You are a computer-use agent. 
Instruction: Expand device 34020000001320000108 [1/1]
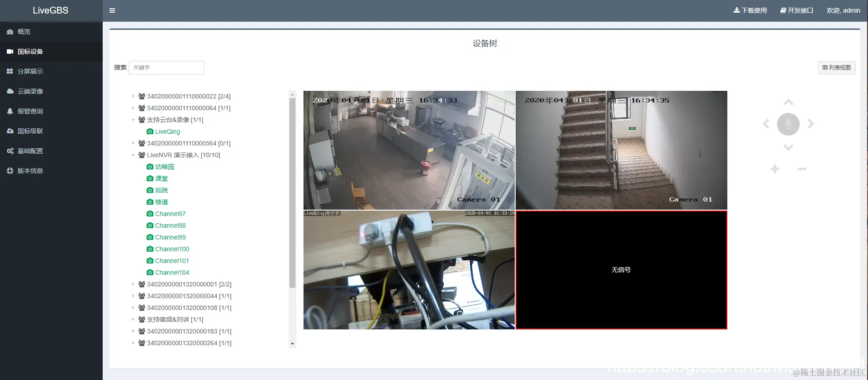133,308
